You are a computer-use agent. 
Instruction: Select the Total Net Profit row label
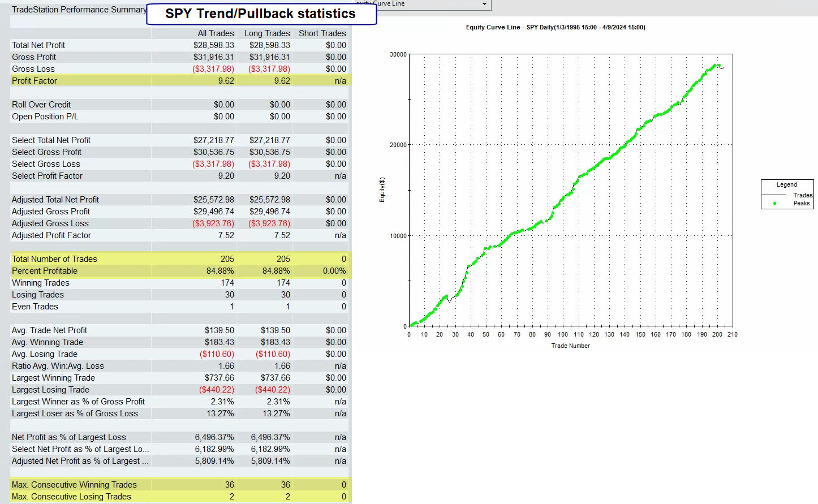pyautogui.click(x=38, y=45)
